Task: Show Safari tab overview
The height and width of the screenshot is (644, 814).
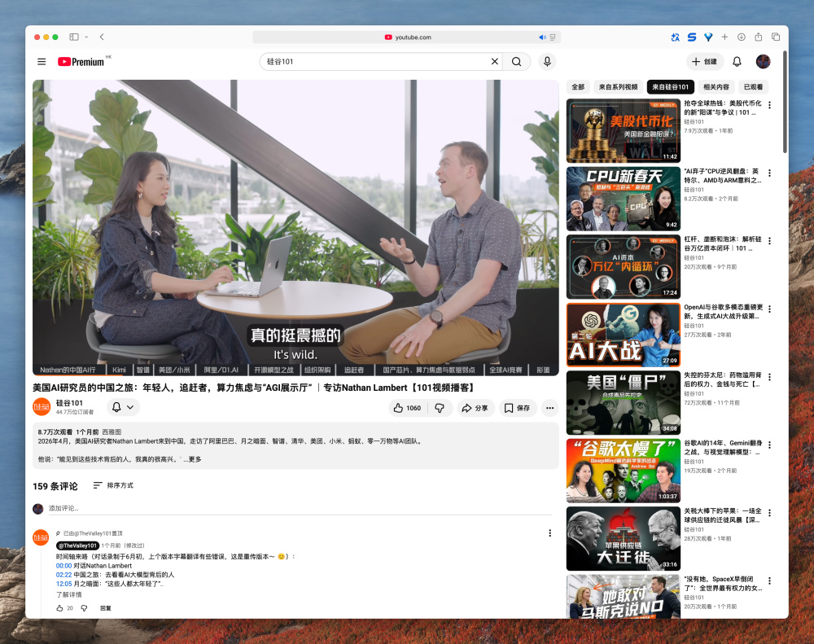Action: tap(776, 37)
